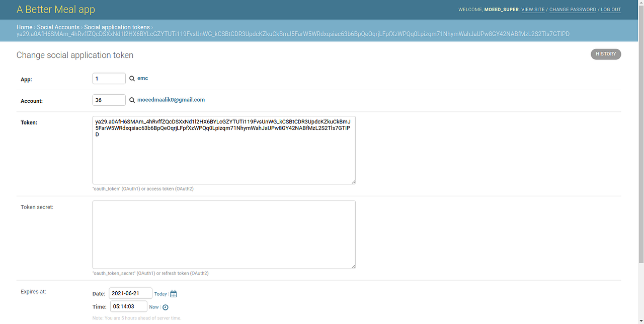Image resolution: width=644 pixels, height=324 pixels.
Task: Open the clock time picker icon
Action: click(166, 307)
